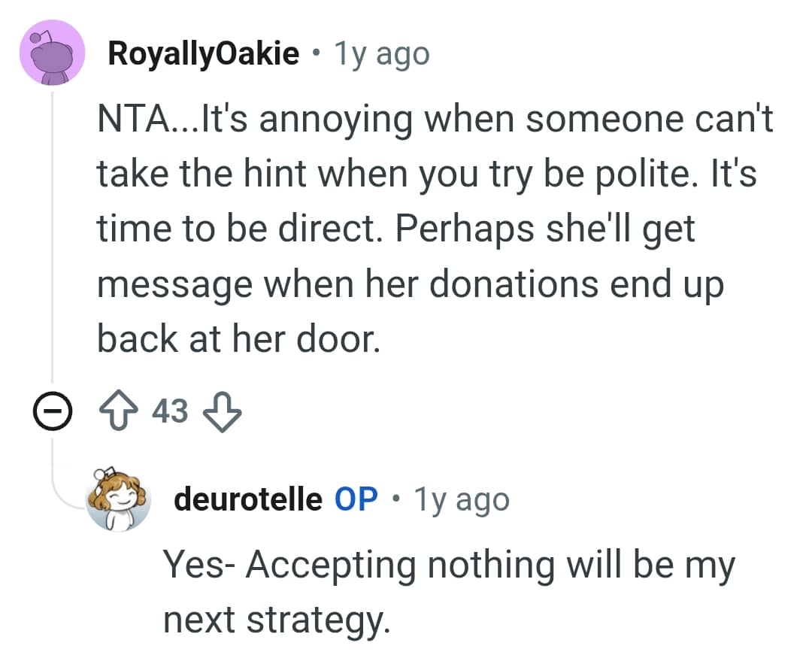
Task: Click the alien avatar next to RoyallyOakie
Action: click(52, 52)
